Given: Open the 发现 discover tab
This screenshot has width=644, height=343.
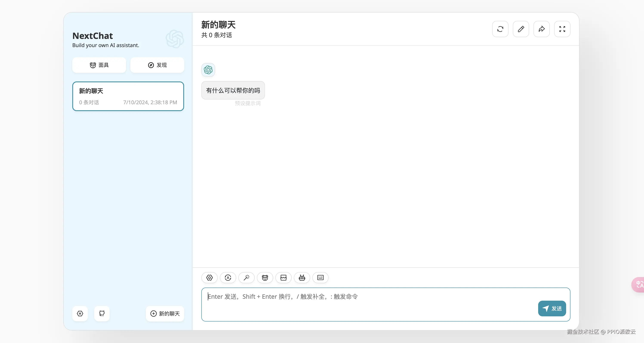Looking at the screenshot, I should (x=157, y=65).
